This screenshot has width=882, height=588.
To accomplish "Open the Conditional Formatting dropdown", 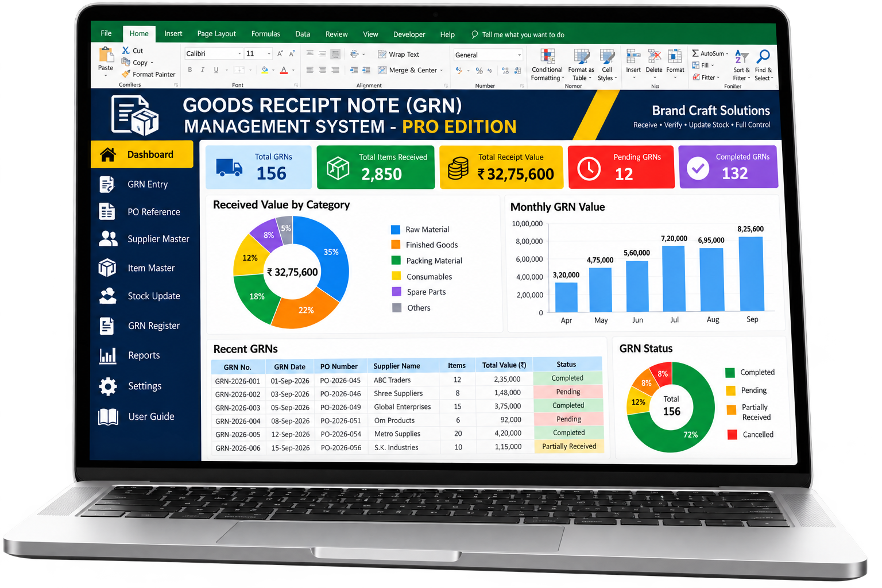I will click(547, 65).
